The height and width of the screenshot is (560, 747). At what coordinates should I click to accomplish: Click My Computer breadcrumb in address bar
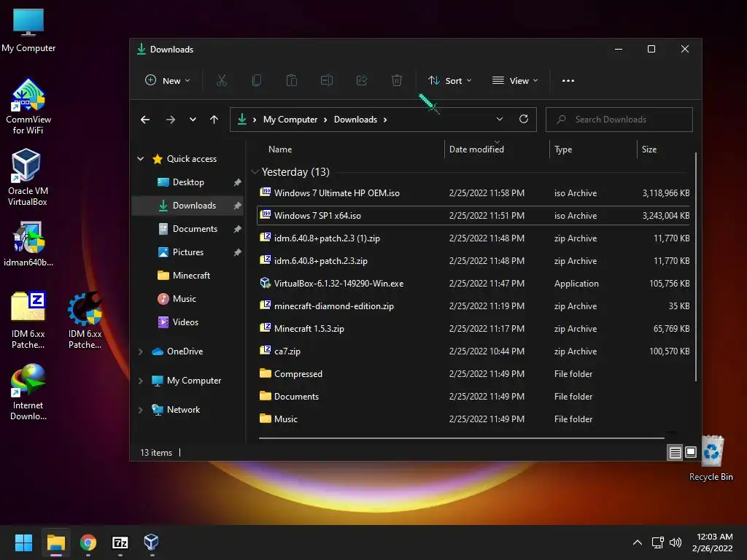coord(290,120)
